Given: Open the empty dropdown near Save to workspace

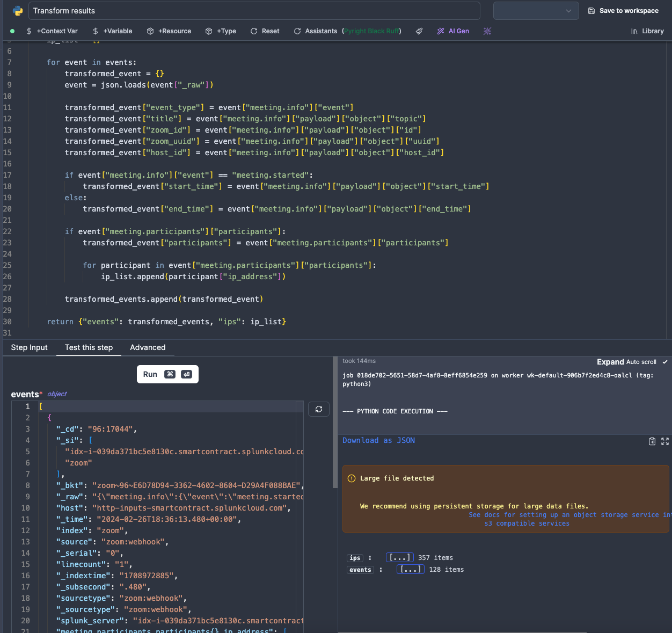Looking at the screenshot, I should pyautogui.click(x=536, y=10).
